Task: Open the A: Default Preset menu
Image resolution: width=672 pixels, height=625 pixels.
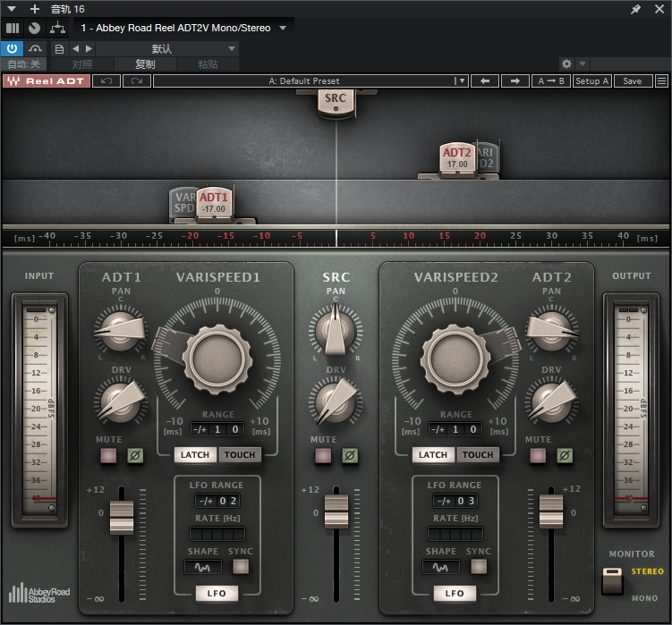Action: [x=310, y=81]
